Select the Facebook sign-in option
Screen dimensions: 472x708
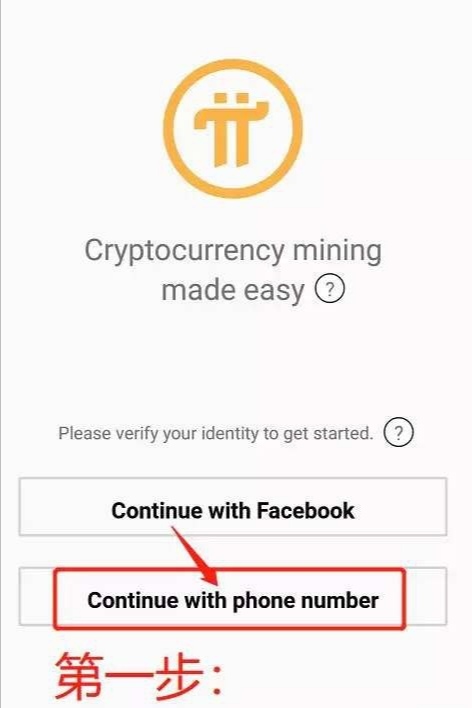[x=233, y=507]
